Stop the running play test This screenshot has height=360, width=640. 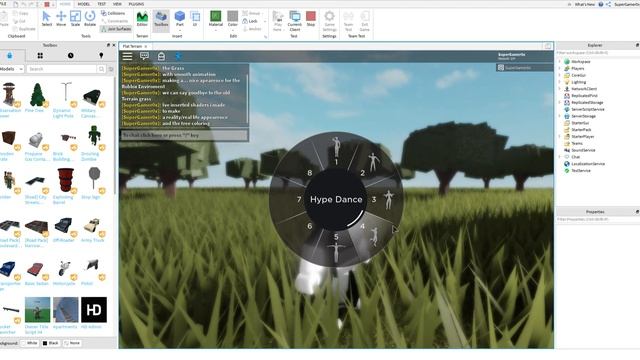pos(311,19)
